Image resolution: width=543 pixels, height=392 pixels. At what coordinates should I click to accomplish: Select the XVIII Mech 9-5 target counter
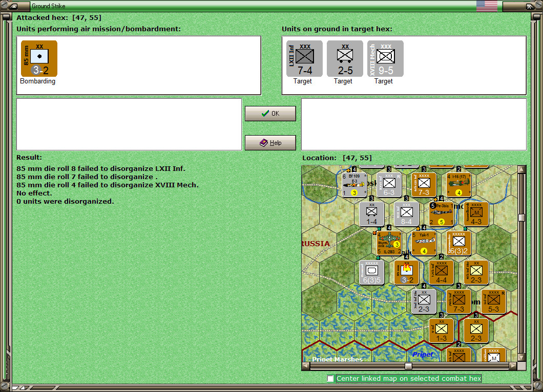coord(385,58)
